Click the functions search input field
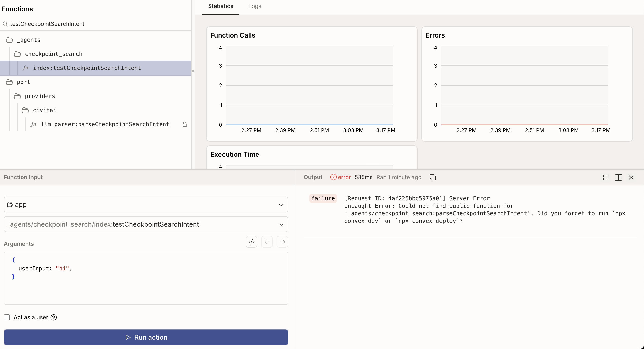644x349 pixels. tap(97, 24)
